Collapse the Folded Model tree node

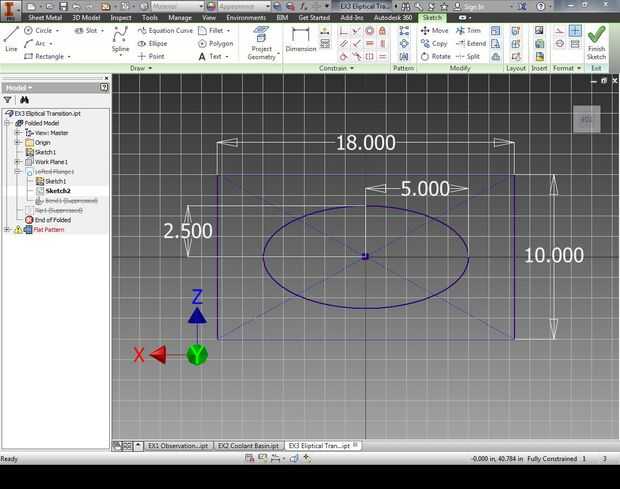(7, 123)
